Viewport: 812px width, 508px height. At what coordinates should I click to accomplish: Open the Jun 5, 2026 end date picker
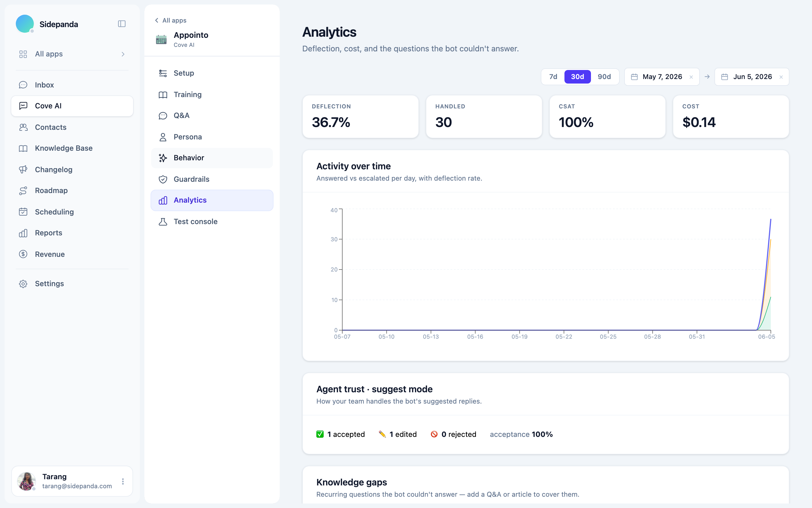[752, 76]
